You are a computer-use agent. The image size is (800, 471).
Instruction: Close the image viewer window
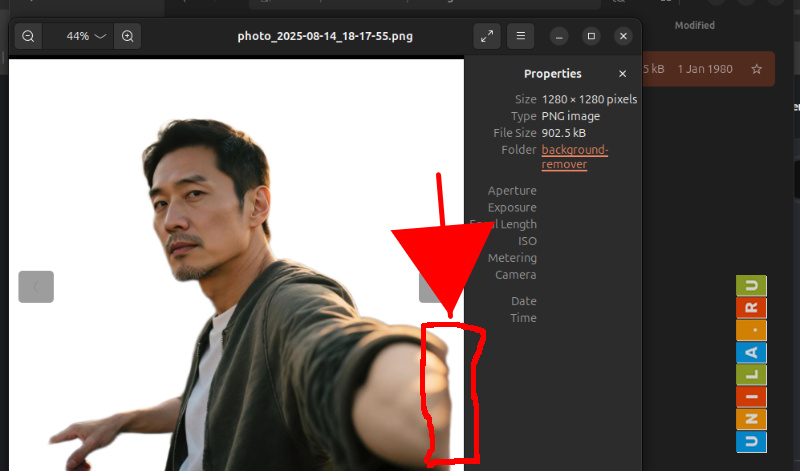pos(624,36)
